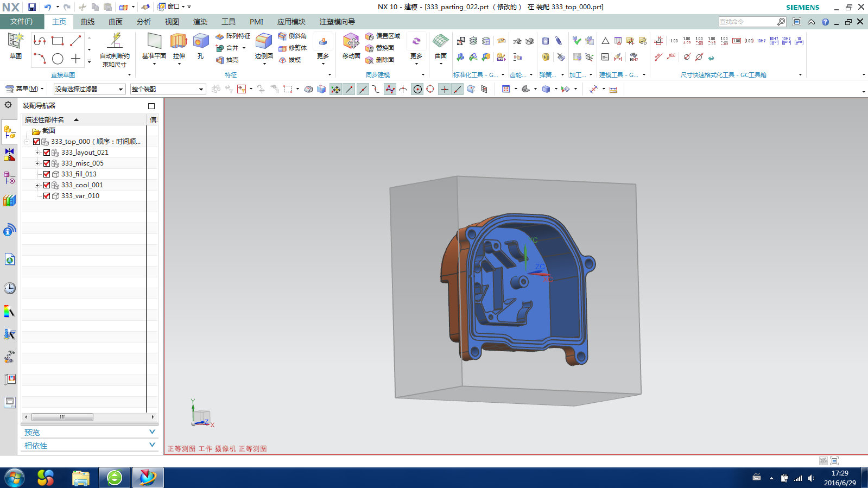Open More (更多) in Feature group

click(x=323, y=49)
